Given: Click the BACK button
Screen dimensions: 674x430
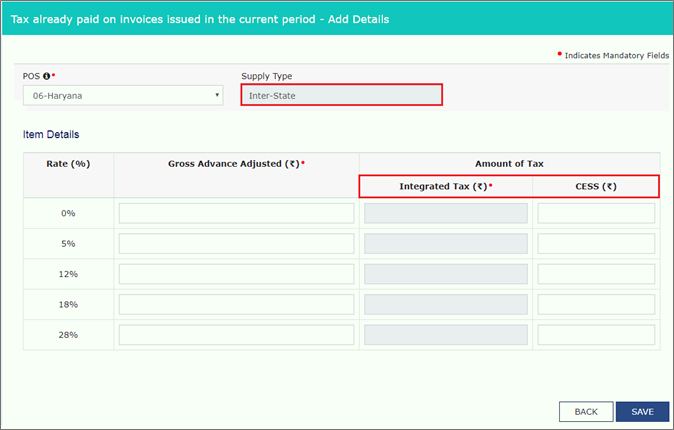Looking at the screenshot, I should (x=586, y=412).
